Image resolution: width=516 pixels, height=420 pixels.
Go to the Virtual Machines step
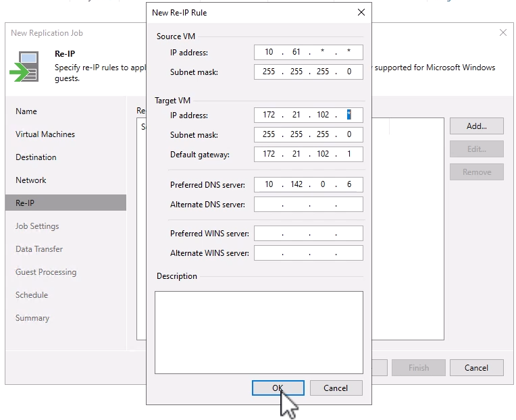pyautogui.click(x=45, y=134)
